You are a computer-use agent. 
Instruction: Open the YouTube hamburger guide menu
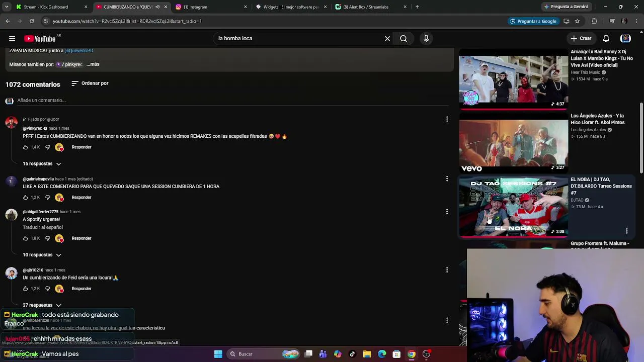pyautogui.click(x=12, y=38)
